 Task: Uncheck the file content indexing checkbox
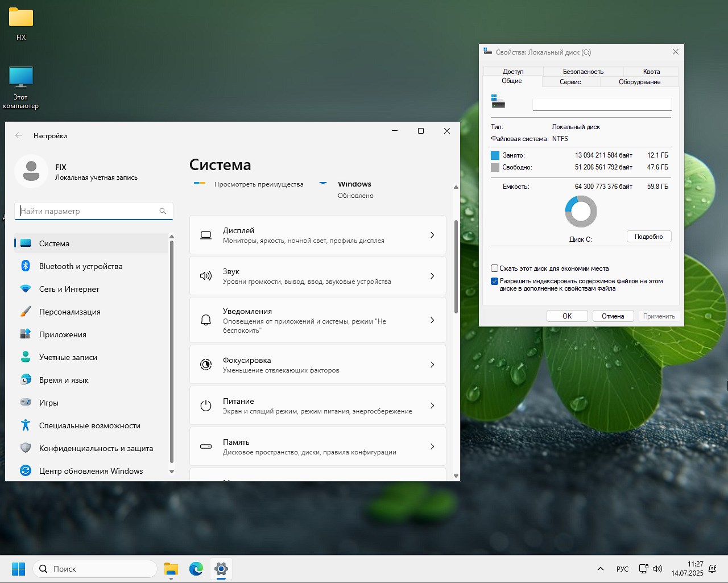click(494, 281)
